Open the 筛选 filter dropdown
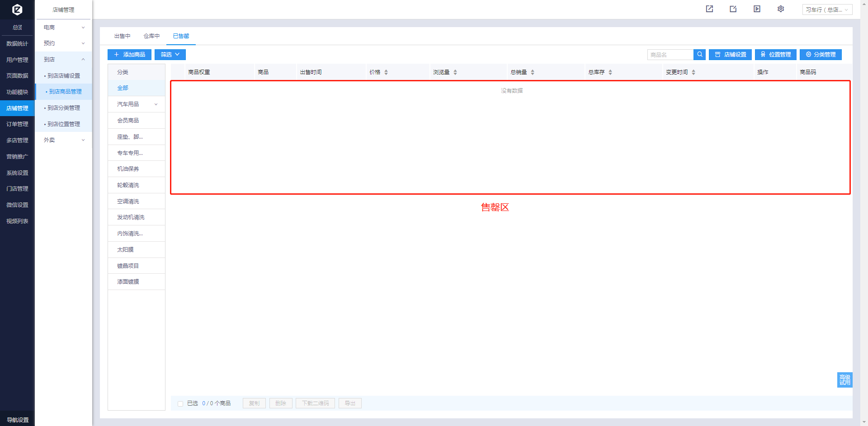The image size is (868, 426). [170, 55]
